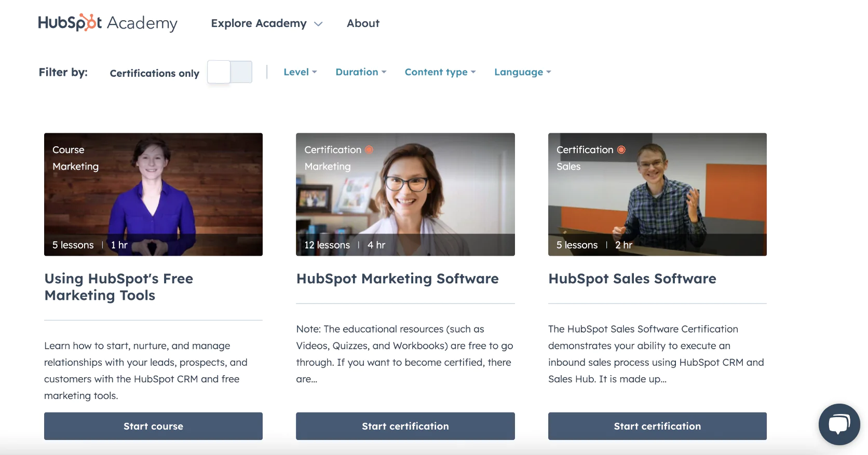Click the Marketing Software certification thumbnail
This screenshot has width=868, height=455.
pos(405,195)
